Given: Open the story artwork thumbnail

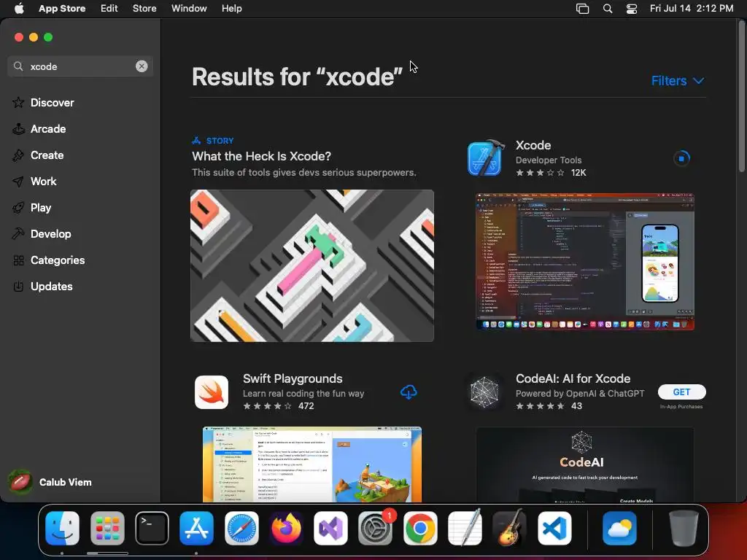Looking at the screenshot, I should (x=312, y=265).
